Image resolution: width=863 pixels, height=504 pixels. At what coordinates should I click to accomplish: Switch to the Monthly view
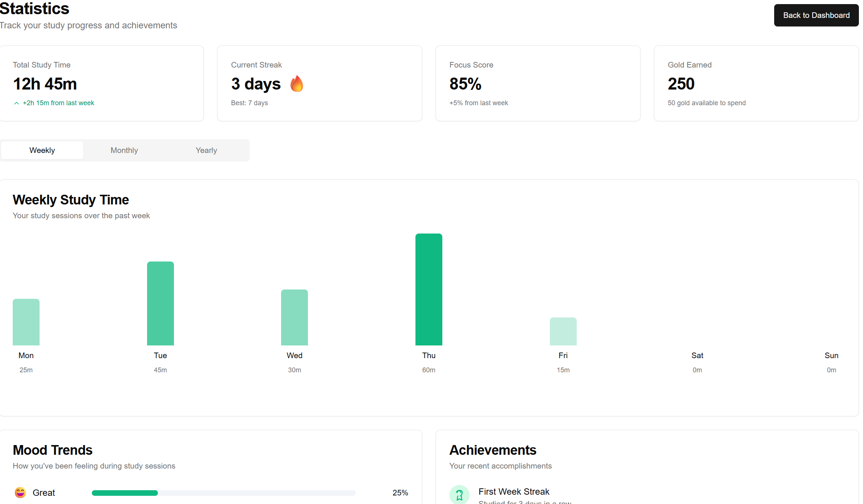coord(124,150)
